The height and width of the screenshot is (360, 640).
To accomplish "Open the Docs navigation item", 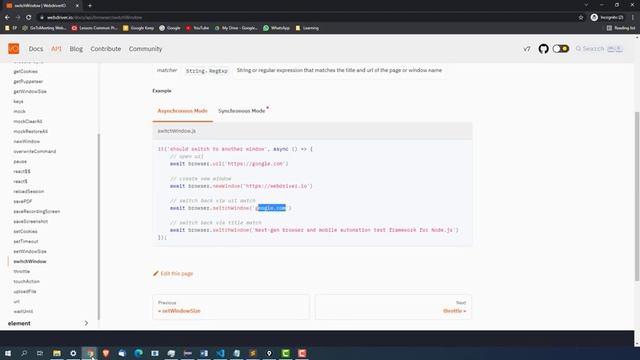I will tap(36, 49).
